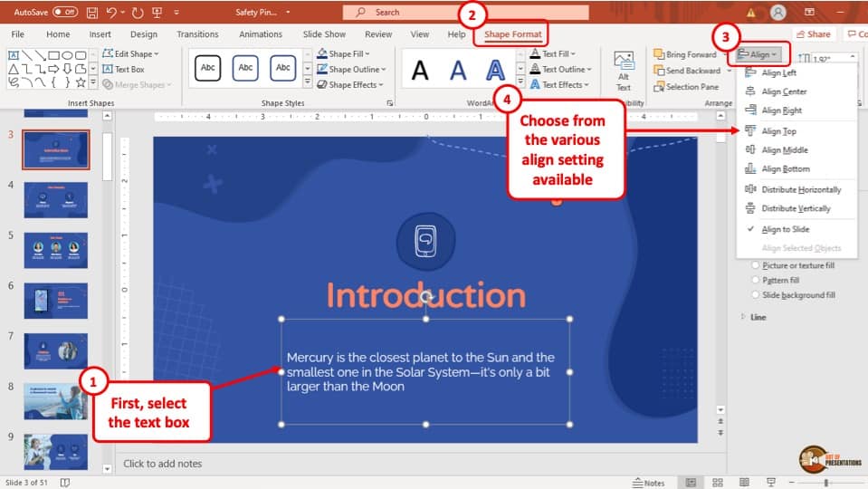Choose Distribute Vertically option
This screenshot has height=489, width=868.
click(796, 208)
